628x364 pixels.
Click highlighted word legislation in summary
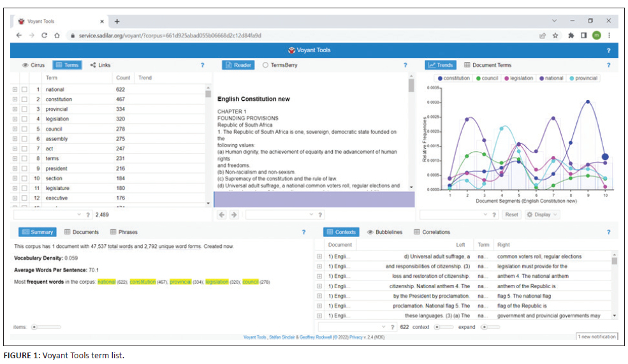tap(217, 282)
